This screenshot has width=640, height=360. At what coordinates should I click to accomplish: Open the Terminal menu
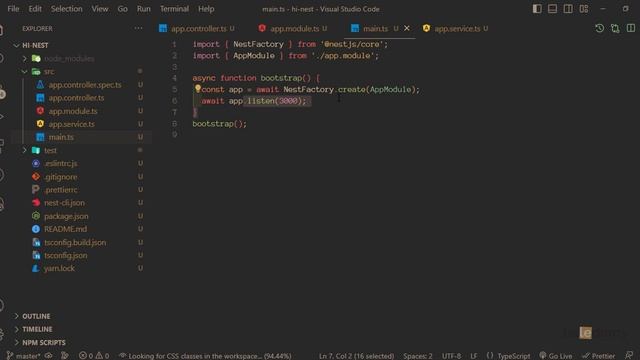coord(174,9)
